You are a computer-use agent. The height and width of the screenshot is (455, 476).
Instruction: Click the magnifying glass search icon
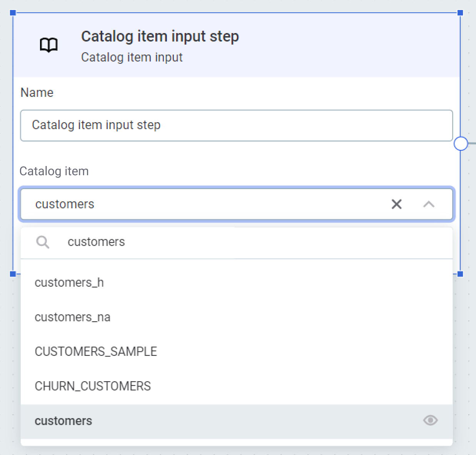coord(43,242)
